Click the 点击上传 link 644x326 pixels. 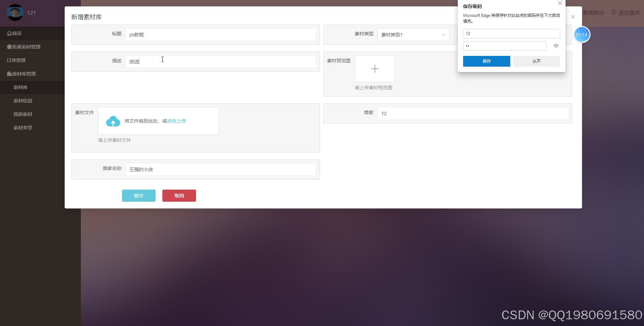[176, 121]
